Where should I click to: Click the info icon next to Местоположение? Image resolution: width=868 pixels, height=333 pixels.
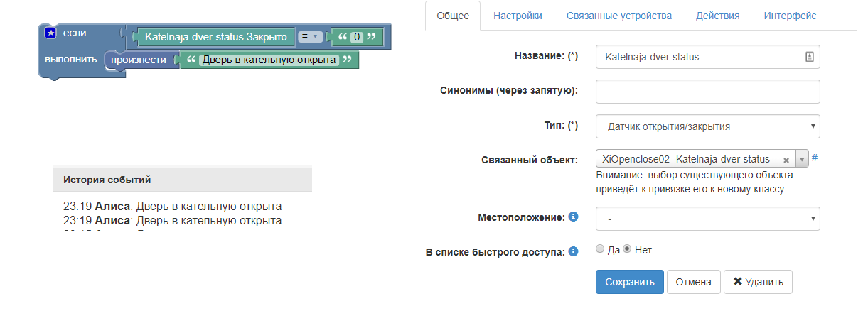pyautogui.click(x=573, y=217)
